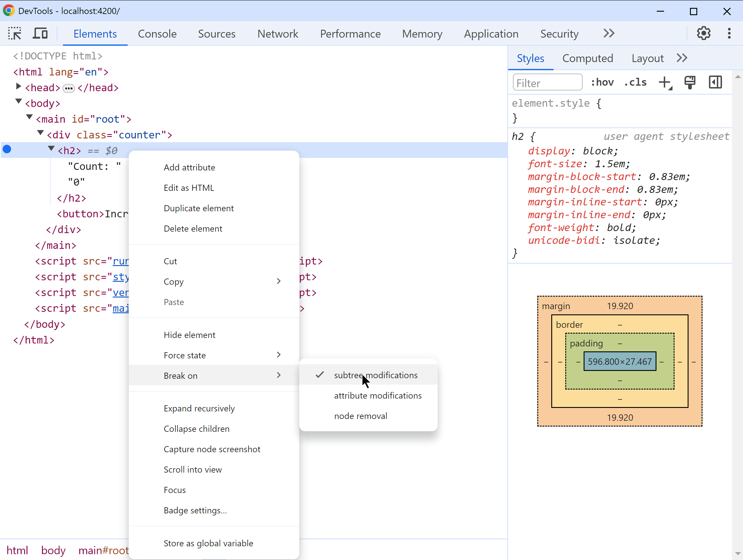Choose Scroll into view
This screenshot has width=743, height=560.
(x=214, y=470)
